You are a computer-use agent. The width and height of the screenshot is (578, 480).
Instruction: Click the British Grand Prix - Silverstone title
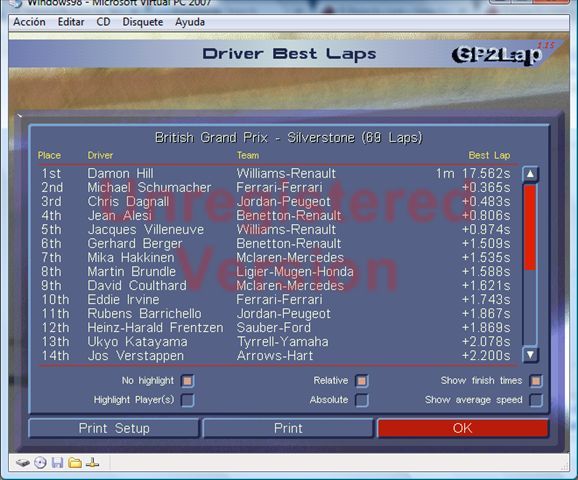coord(288,138)
